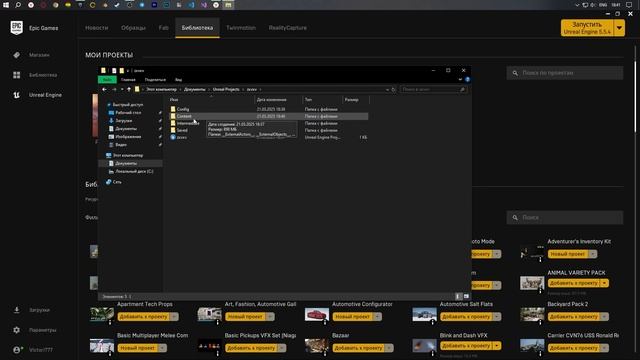Open the launch version dropdown arrow

pyautogui.click(x=619, y=28)
